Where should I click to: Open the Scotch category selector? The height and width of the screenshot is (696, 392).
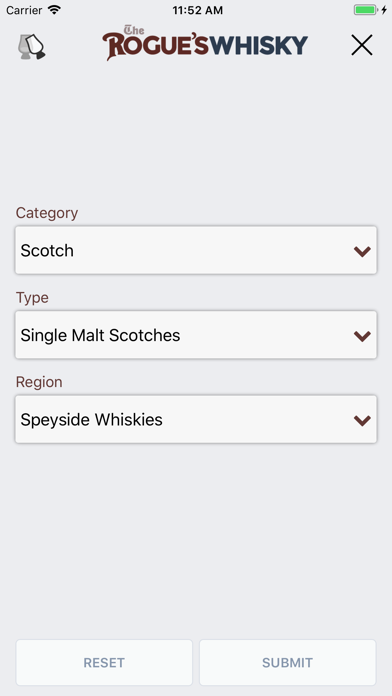(196, 250)
